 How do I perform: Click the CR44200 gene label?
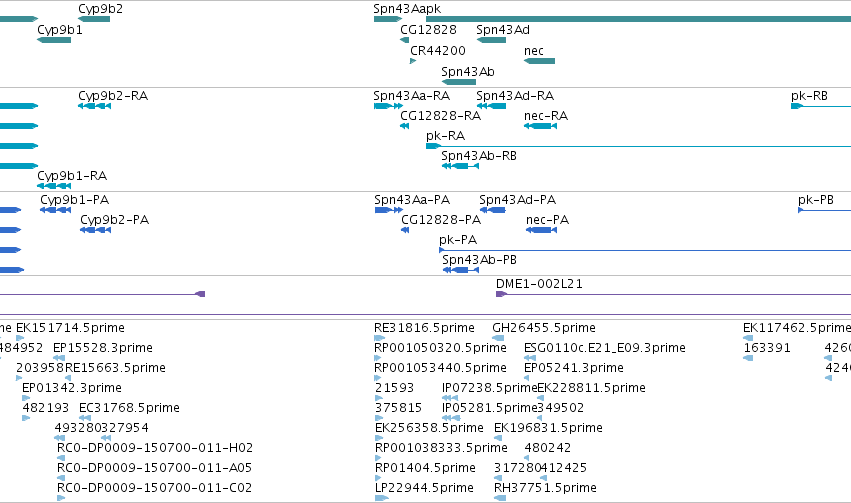[x=437, y=50]
